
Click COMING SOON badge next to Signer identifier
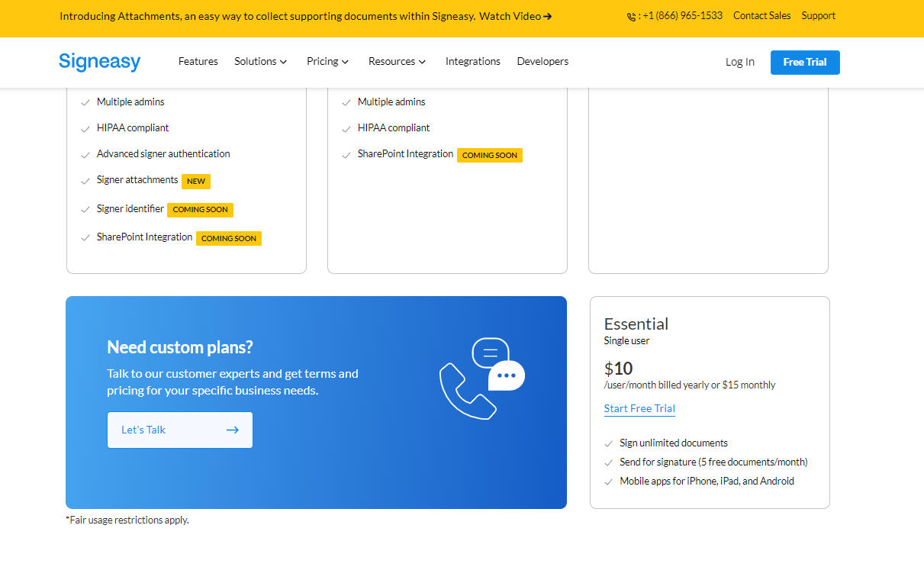pyautogui.click(x=200, y=210)
